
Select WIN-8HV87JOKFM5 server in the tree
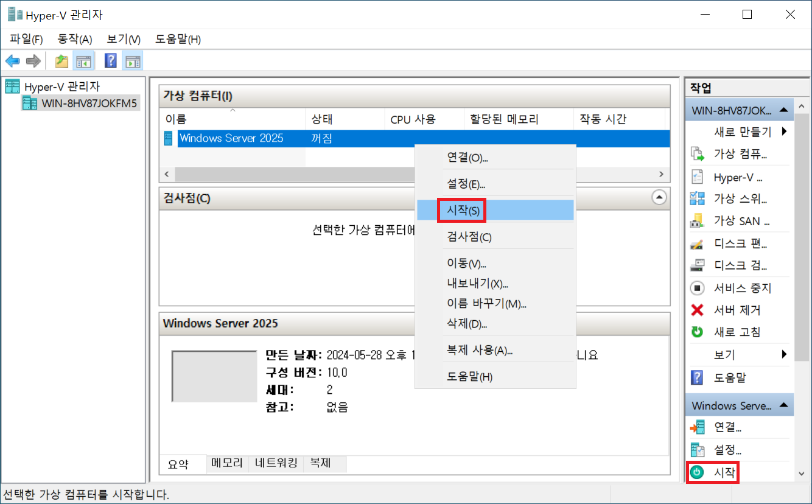[89, 102]
